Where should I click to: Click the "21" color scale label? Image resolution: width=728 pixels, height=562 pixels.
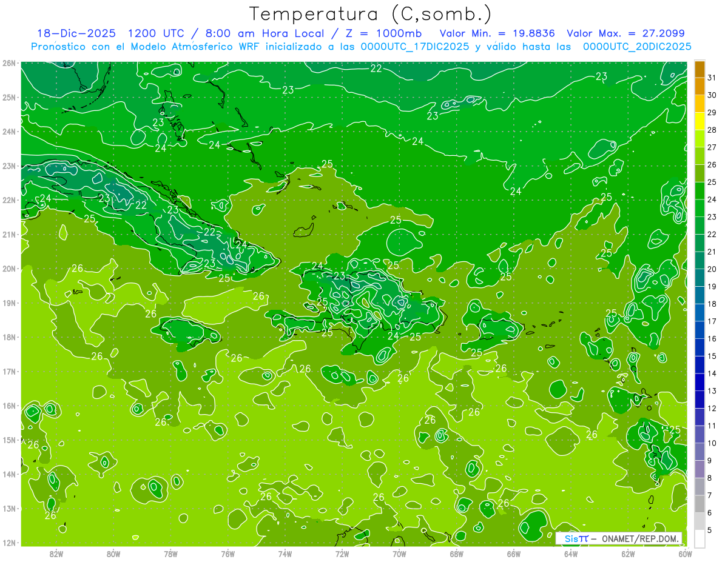[x=712, y=252]
